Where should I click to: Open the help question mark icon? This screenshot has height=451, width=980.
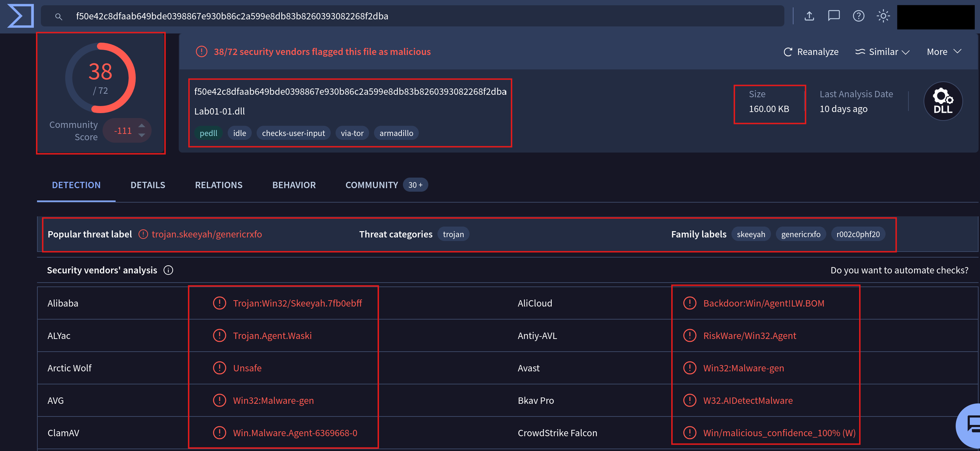click(859, 16)
